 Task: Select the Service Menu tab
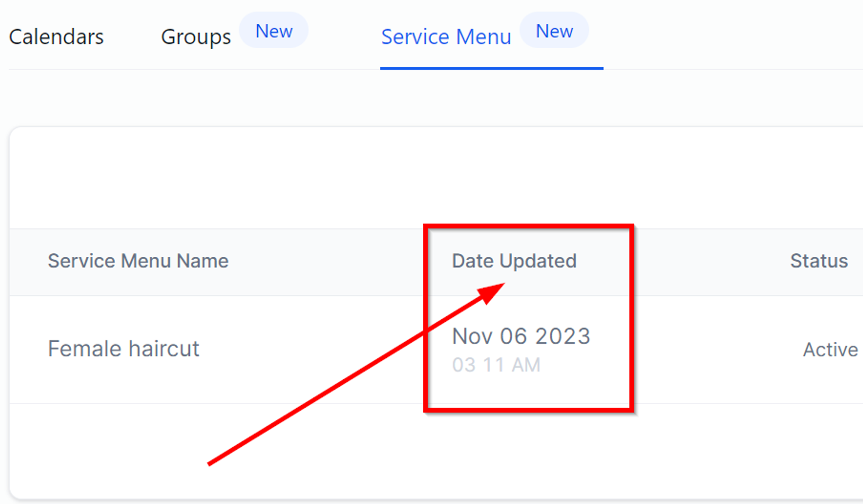pos(446,37)
